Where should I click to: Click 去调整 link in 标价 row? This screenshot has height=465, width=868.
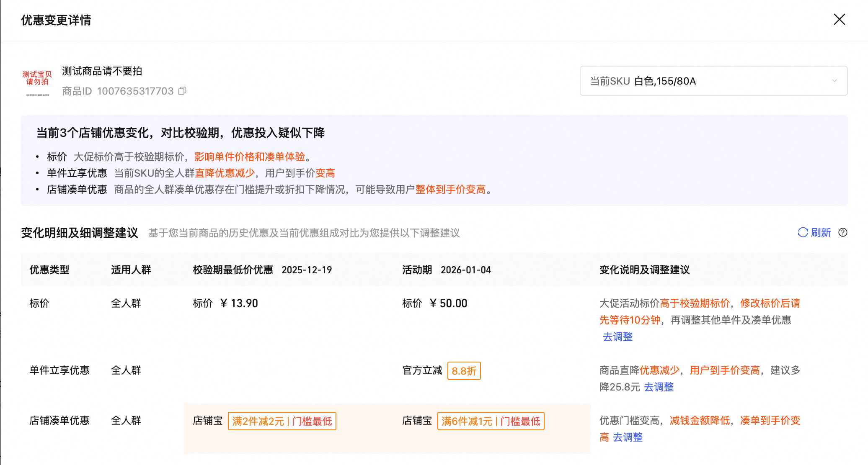[617, 337]
